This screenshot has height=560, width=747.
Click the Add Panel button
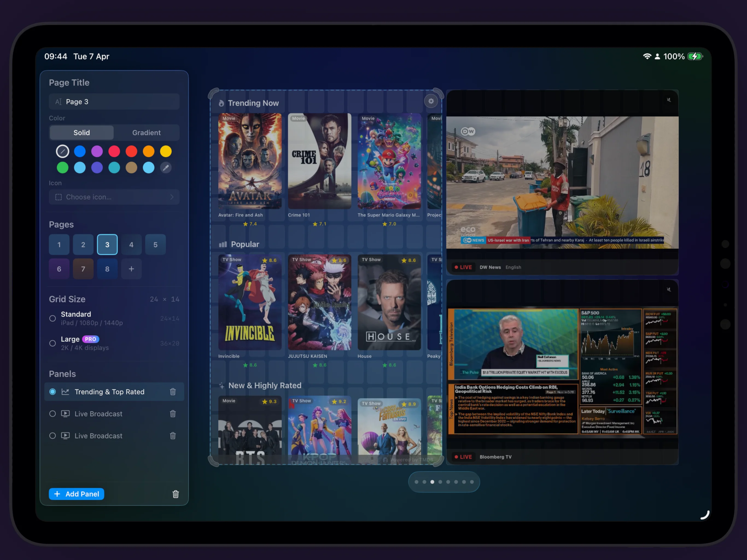click(77, 494)
